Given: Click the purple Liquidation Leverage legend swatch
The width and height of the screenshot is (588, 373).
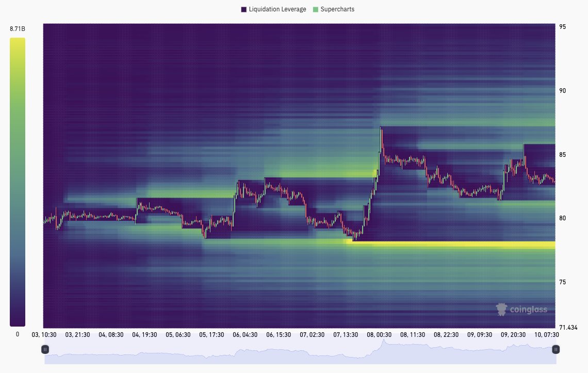Looking at the screenshot, I should pyautogui.click(x=244, y=9).
